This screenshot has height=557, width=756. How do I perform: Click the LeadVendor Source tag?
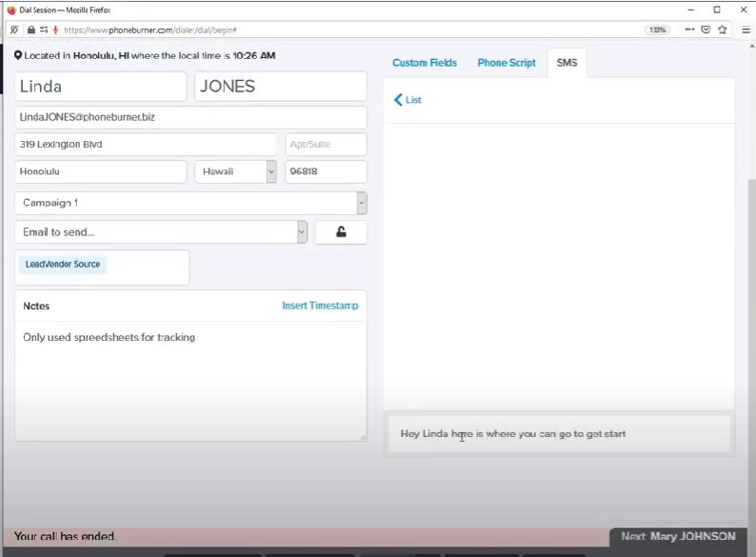[x=63, y=265]
